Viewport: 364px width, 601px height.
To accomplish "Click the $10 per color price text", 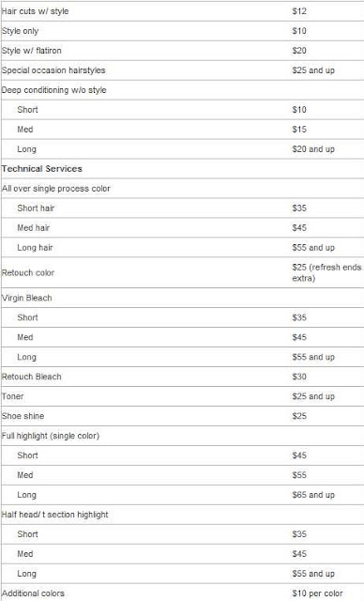I will (x=317, y=593).
